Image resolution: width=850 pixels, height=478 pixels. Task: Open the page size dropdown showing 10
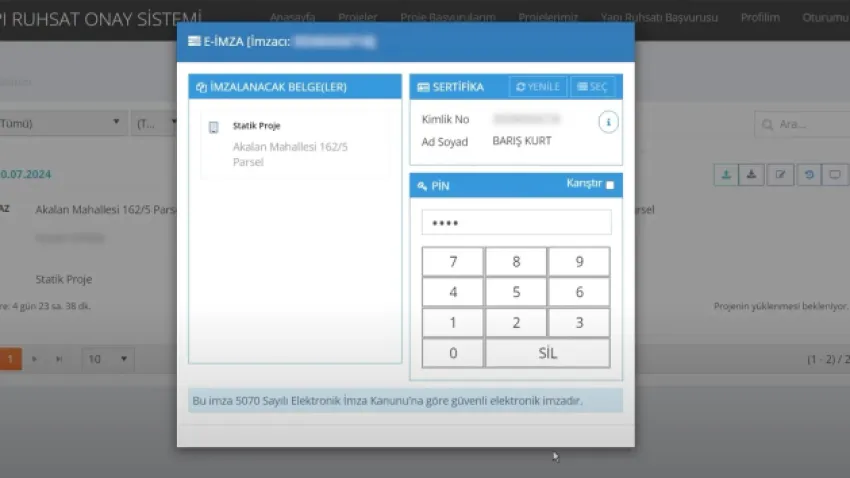[x=108, y=359]
